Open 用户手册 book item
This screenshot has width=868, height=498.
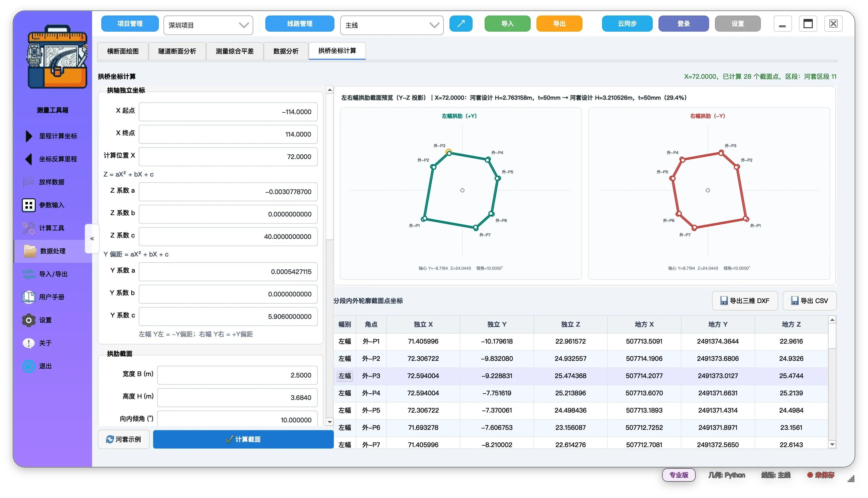click(52, 297)
